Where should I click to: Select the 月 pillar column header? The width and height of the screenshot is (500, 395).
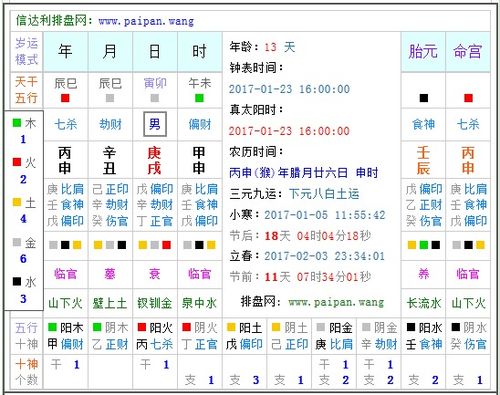point(110,52)
